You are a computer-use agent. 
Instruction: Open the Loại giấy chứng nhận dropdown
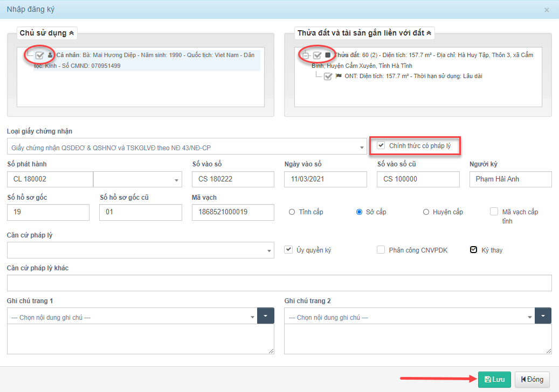pos(187,147)
